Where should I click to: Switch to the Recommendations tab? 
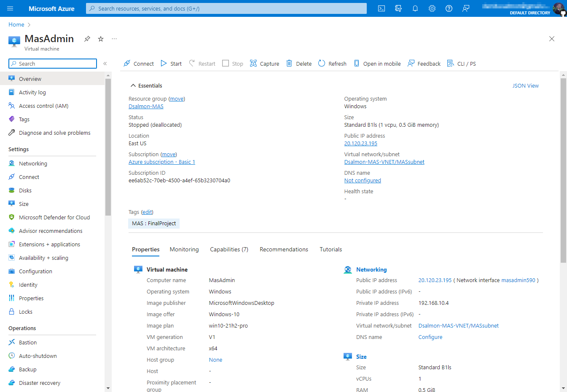click(284, 249)
